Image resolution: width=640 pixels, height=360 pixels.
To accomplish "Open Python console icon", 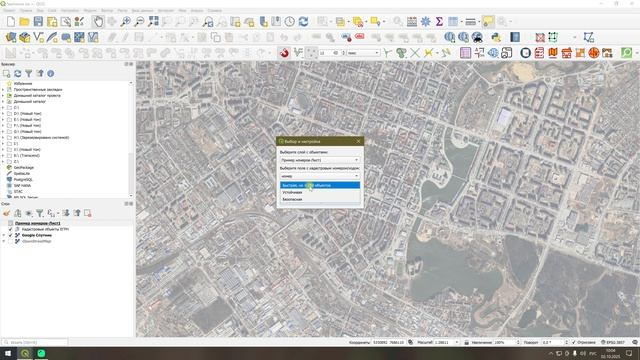I will coord(496,38).
